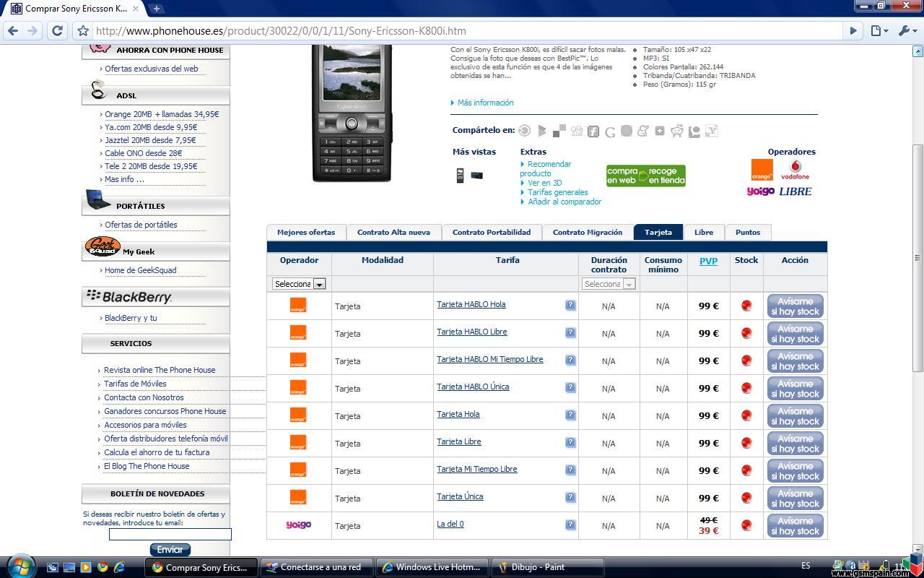Focus the newsletter email input field
Screen dimensions: 924x578
[170, 534]
